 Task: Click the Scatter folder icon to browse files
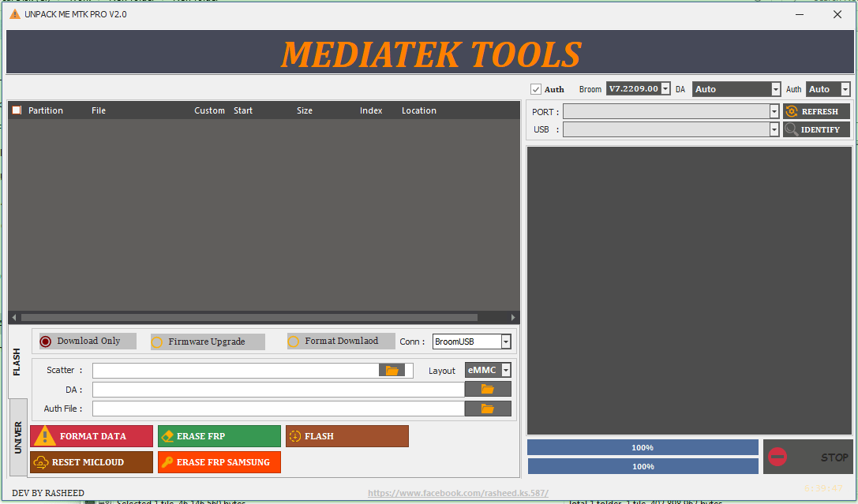[x=392, y=369]
